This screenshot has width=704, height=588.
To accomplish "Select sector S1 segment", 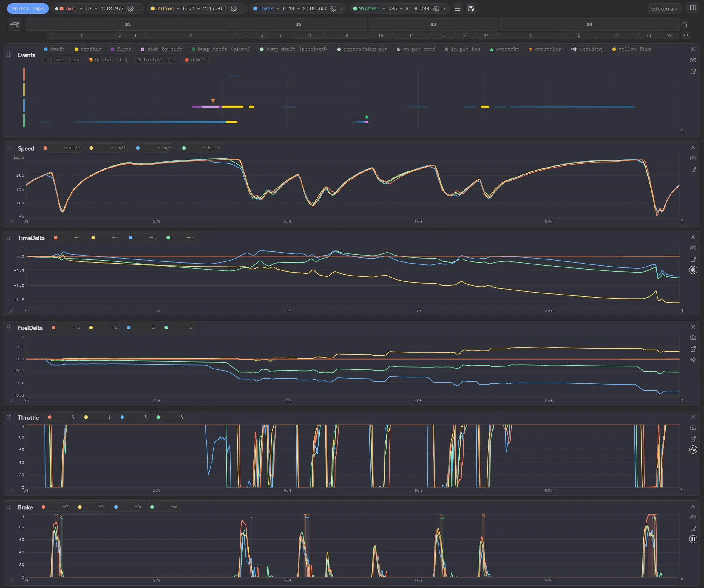I will click(128, 24).
